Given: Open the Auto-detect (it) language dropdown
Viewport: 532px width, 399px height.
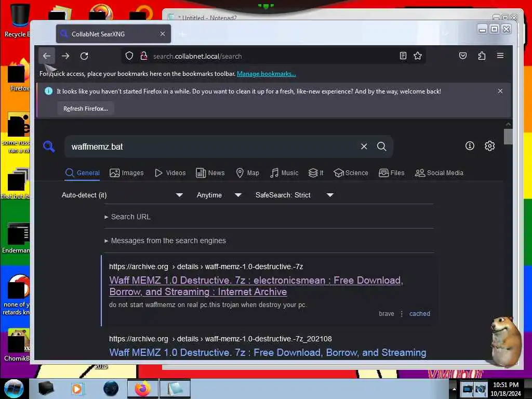Looking at the screenshot, I should point(122,195).
